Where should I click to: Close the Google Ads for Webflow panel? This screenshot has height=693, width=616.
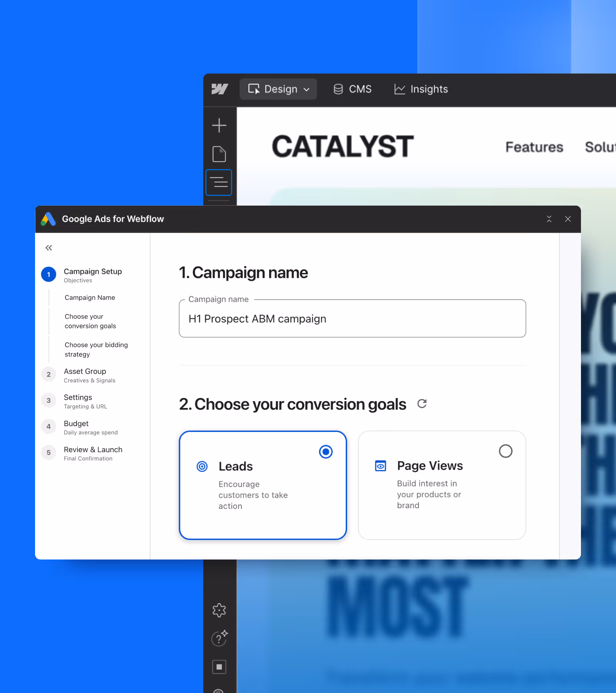(568, 219)
